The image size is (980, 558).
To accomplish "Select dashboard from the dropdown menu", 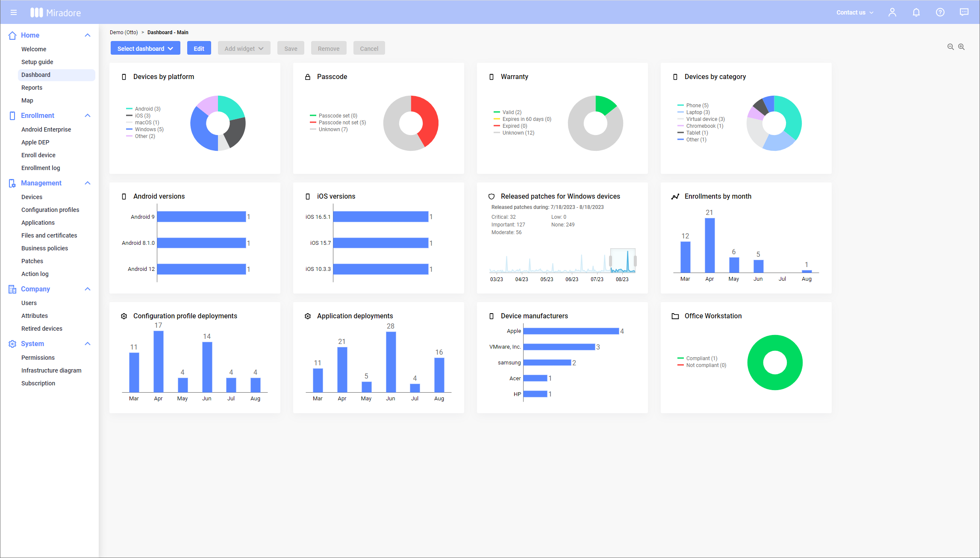I will [x=144, y=48].
